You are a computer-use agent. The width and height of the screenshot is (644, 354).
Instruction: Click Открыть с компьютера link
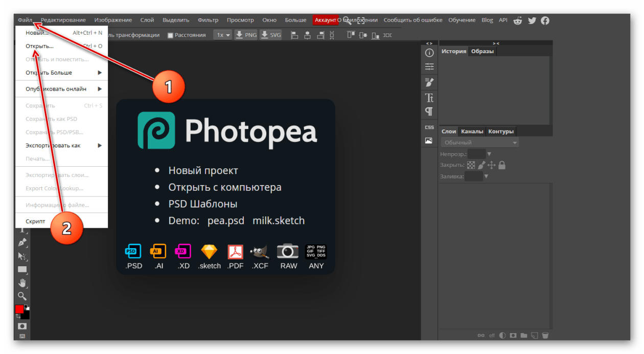click(x=225, y=187)
